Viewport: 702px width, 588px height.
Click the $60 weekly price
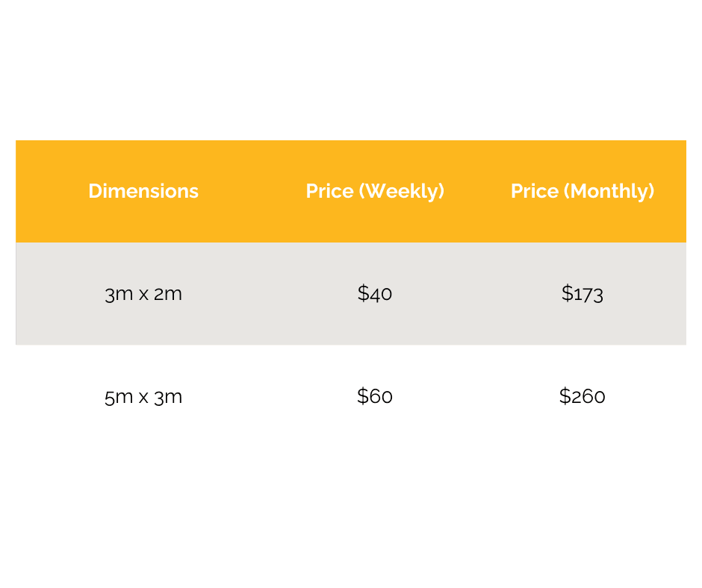[375, 395]
